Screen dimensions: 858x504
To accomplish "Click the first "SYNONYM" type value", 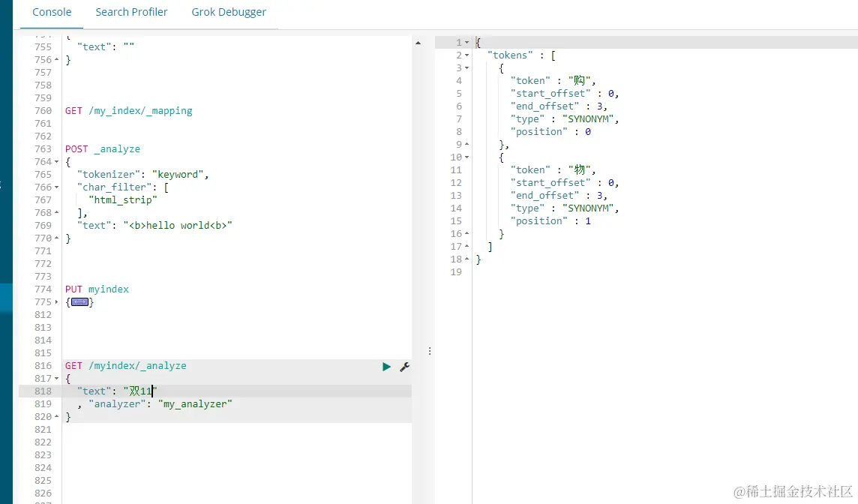I will pos(588,119).
